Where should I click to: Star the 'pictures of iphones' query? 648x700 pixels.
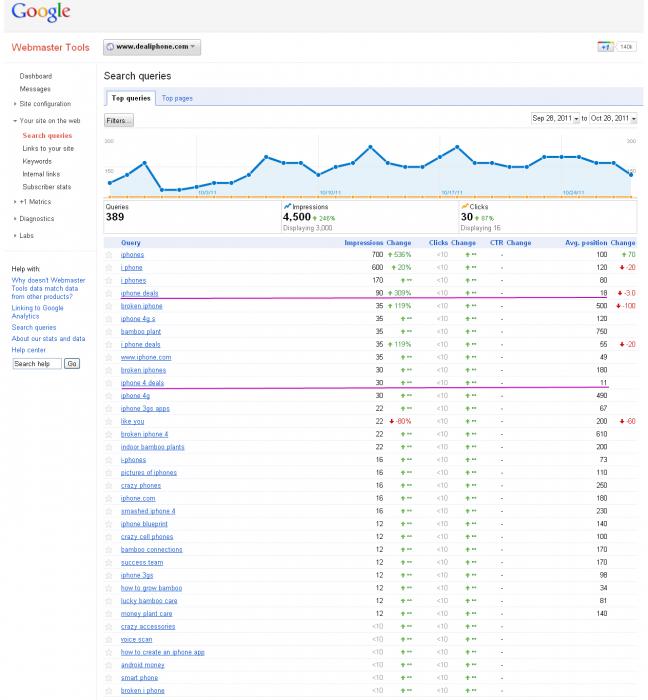point(108,473)
